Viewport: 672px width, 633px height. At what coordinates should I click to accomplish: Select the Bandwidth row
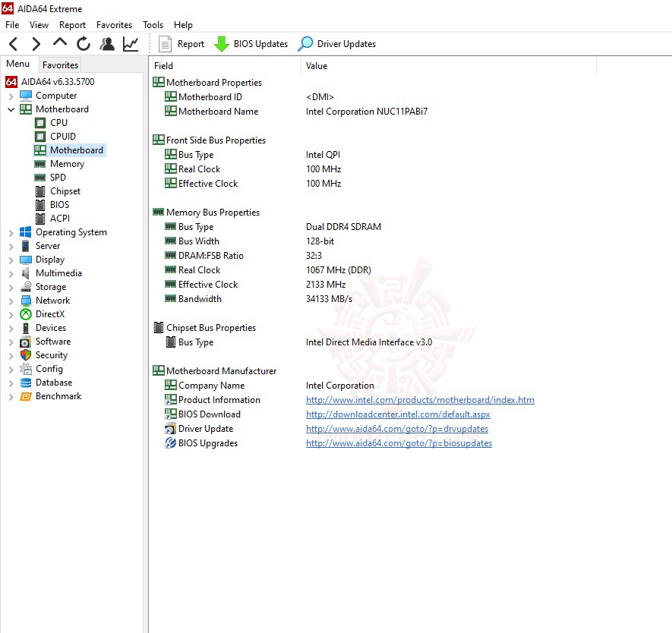(373, 299)
